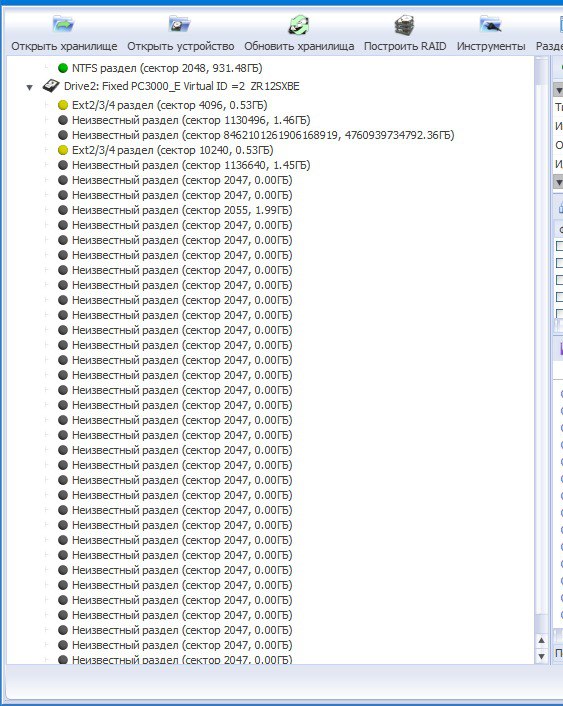Collapse the Drive2 Fixed PC3000_E node

pos(29,87)
